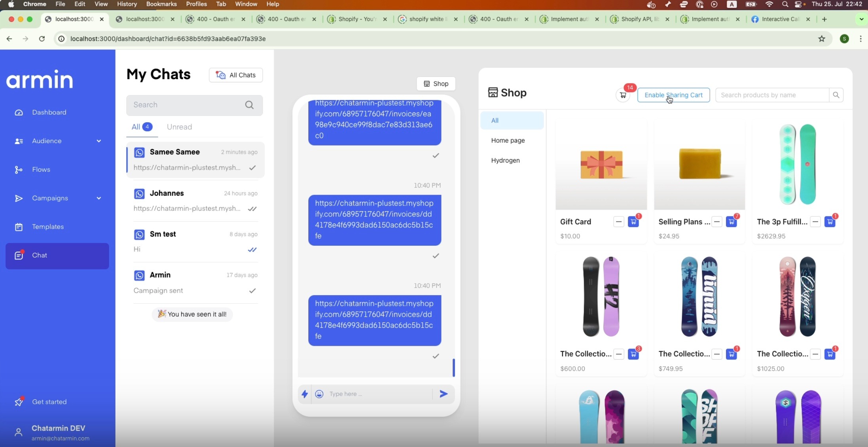
Task: Add Gift Card to cart
Action: point(633,222)
